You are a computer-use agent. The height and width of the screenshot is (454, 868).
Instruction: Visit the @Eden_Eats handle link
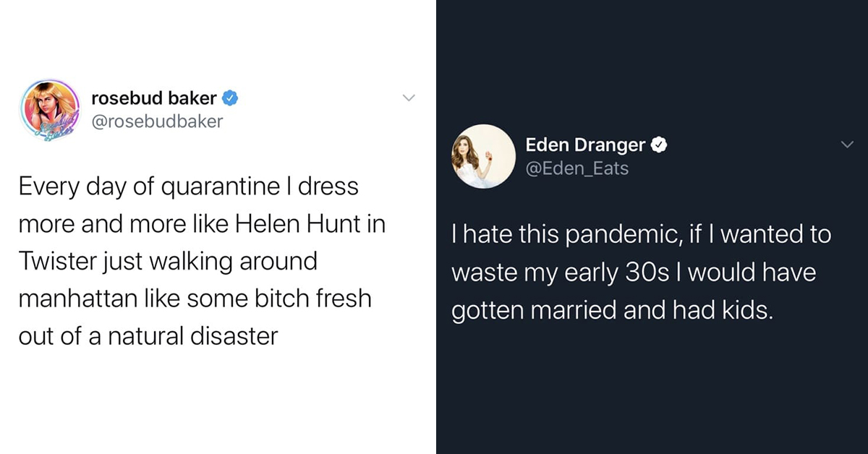577,168
